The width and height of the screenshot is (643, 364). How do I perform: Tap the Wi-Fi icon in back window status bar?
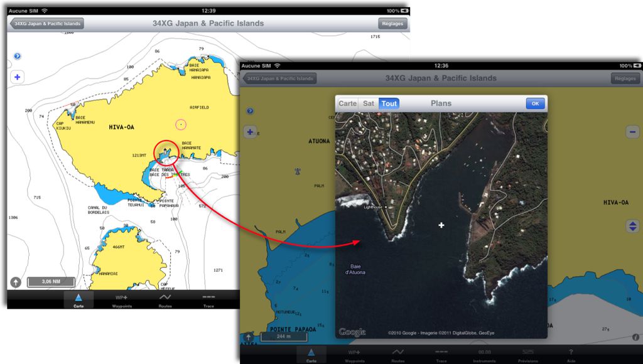coord(45,11)
